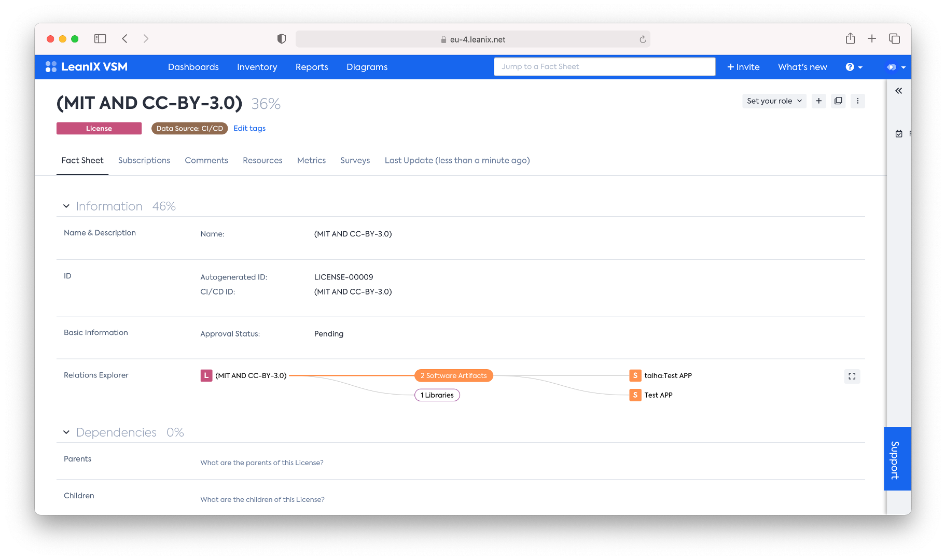Image resolution: width=945 pixels, height=560 pixels.
Task: Reload the page with refresh icon
Action: click(643, 39)
